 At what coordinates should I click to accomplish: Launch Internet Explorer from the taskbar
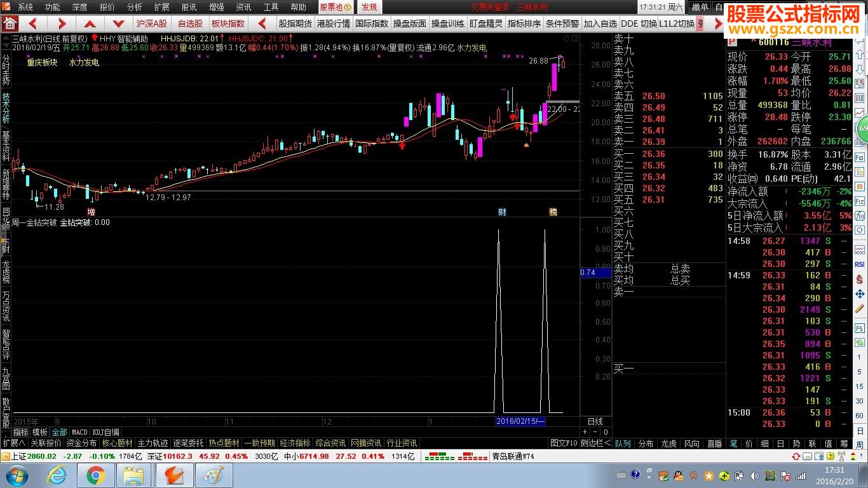point(57,475)
